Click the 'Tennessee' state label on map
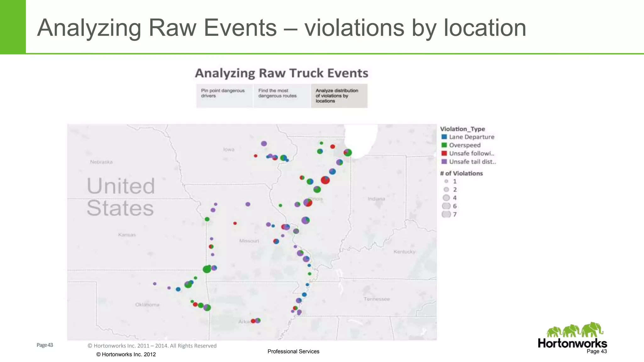 pyautogui.click(x=377, y=299)
